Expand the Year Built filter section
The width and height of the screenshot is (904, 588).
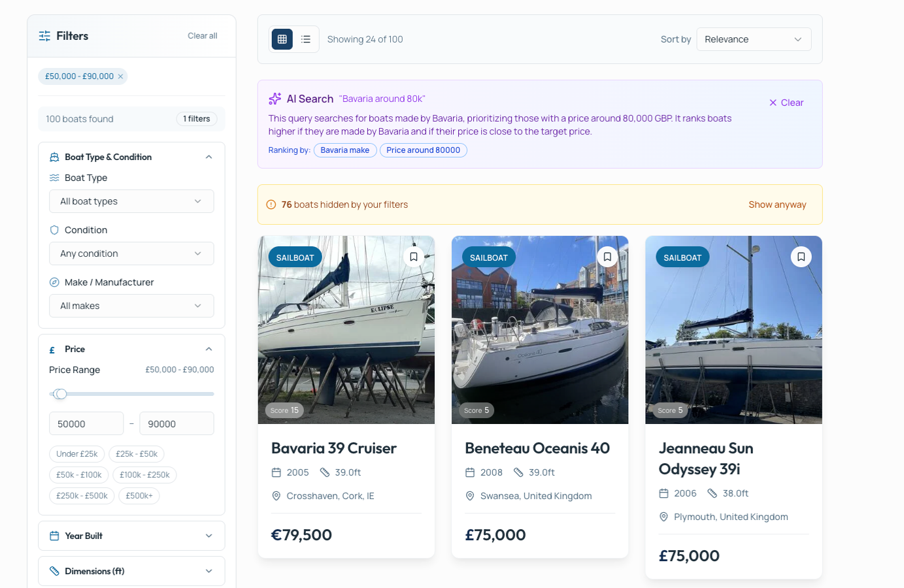coord(131,536)
